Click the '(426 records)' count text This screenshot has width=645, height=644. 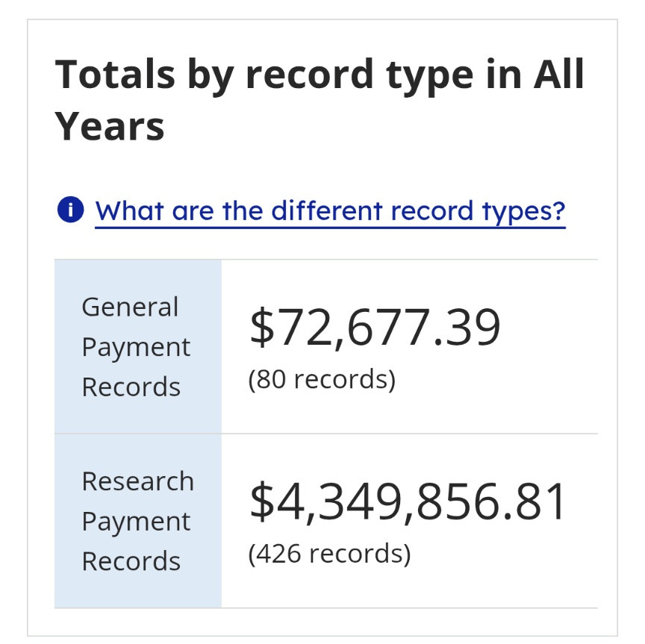pyautogui.click(x=329, y=554)
